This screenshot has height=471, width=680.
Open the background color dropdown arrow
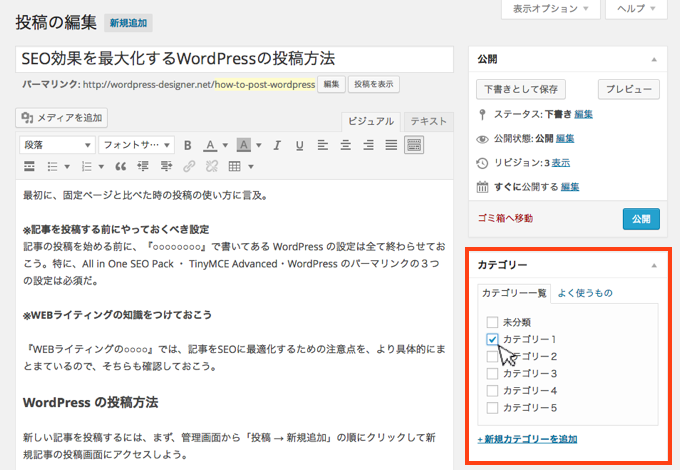(259, 145)
